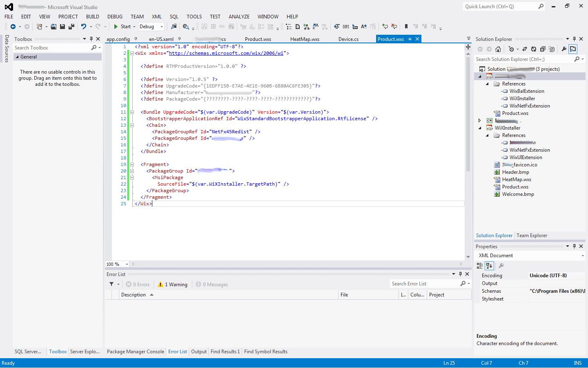The height and width of the screenshot is (368, 588).
Task: Click the Save All toolbar icon
Action: (x=71, y=27)
